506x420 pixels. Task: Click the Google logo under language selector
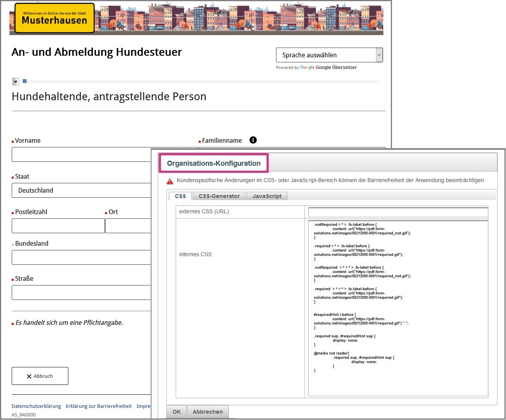point(307,67)
